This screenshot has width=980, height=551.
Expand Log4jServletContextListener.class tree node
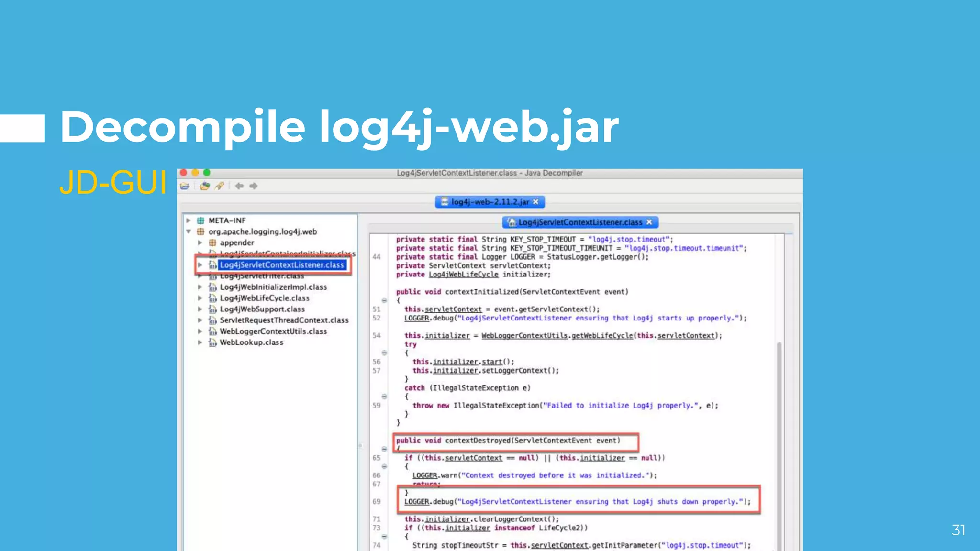[x=200, y=264]
